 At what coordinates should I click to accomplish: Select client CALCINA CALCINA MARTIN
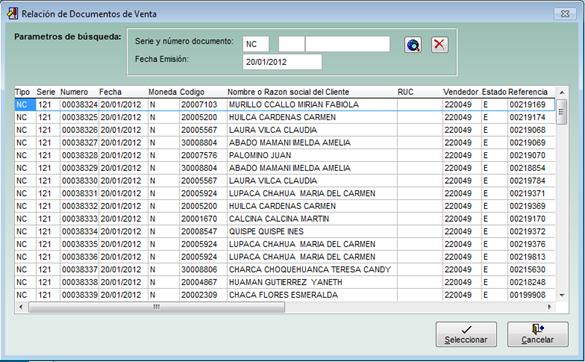[279, 219]
